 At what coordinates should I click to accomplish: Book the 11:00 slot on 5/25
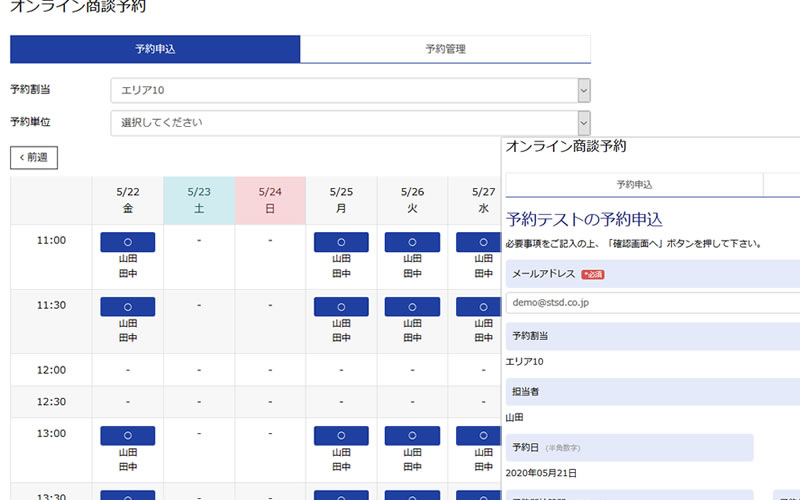tap(341, 242)
